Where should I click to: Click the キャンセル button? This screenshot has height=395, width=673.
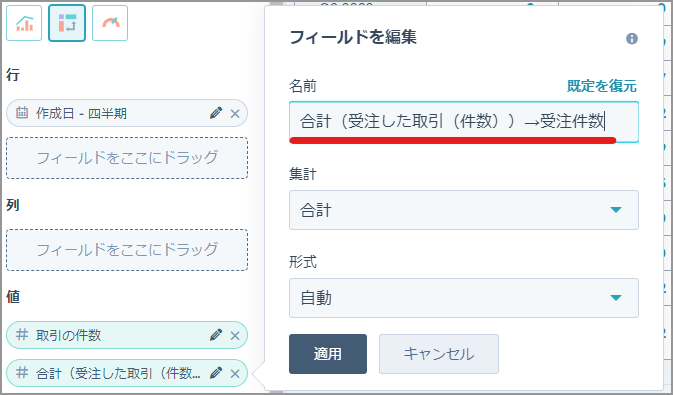(439, 354)
